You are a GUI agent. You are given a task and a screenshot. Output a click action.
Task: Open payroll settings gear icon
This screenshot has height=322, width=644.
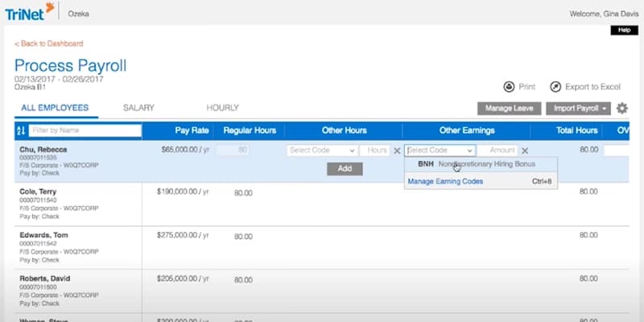point(621,109)
